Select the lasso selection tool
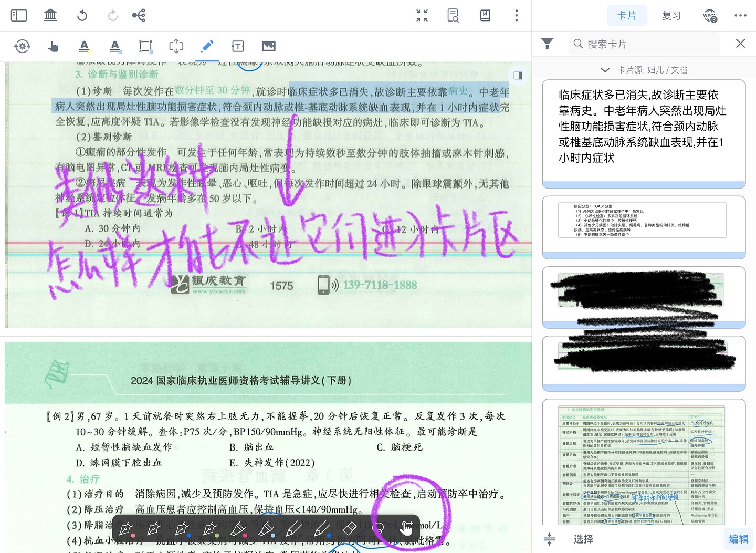756x553 pixels. pyautogui.click(x=378, y=528)
